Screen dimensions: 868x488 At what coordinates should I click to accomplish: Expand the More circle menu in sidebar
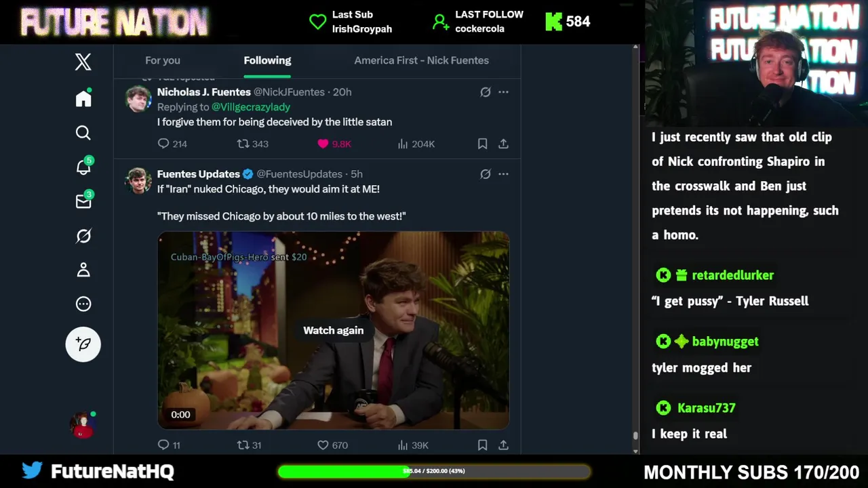[83, 304]
